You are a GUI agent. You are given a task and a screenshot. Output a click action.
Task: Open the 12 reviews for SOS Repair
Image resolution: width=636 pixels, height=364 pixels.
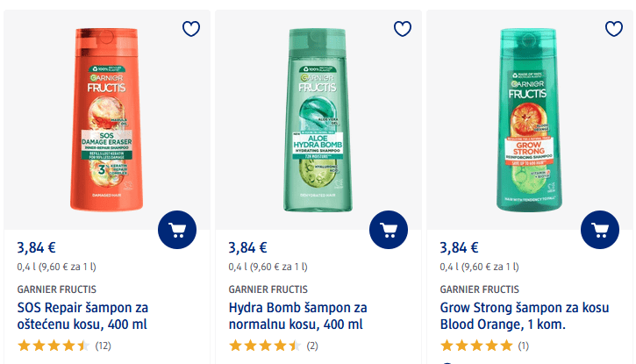[x=103, y=346]
